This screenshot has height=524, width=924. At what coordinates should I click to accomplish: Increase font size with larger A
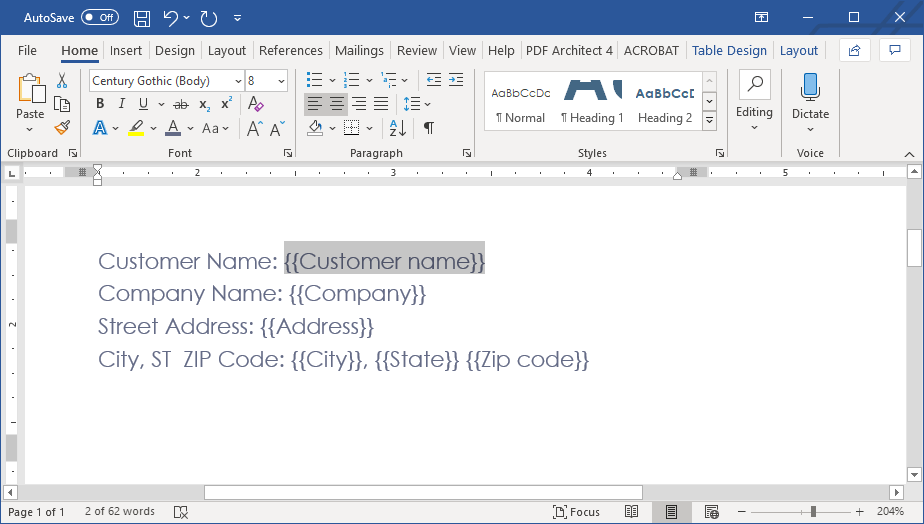pos(255,128)
